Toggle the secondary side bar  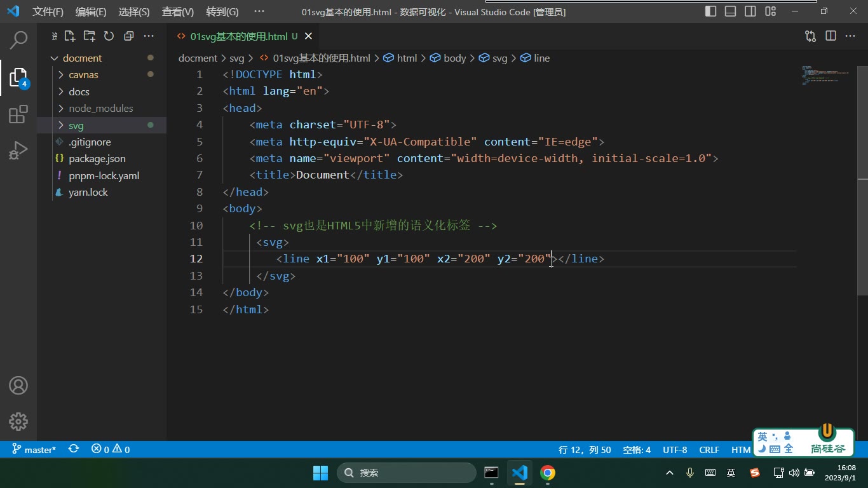coord(750,11)
